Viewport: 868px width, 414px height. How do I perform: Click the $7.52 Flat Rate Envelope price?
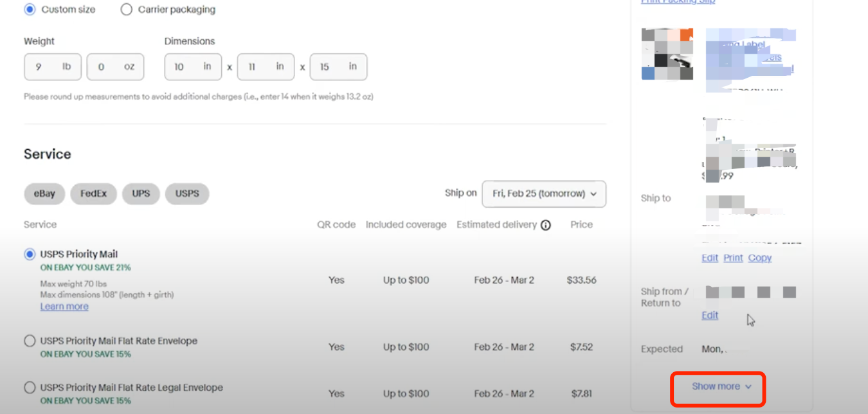coord(581,347)
